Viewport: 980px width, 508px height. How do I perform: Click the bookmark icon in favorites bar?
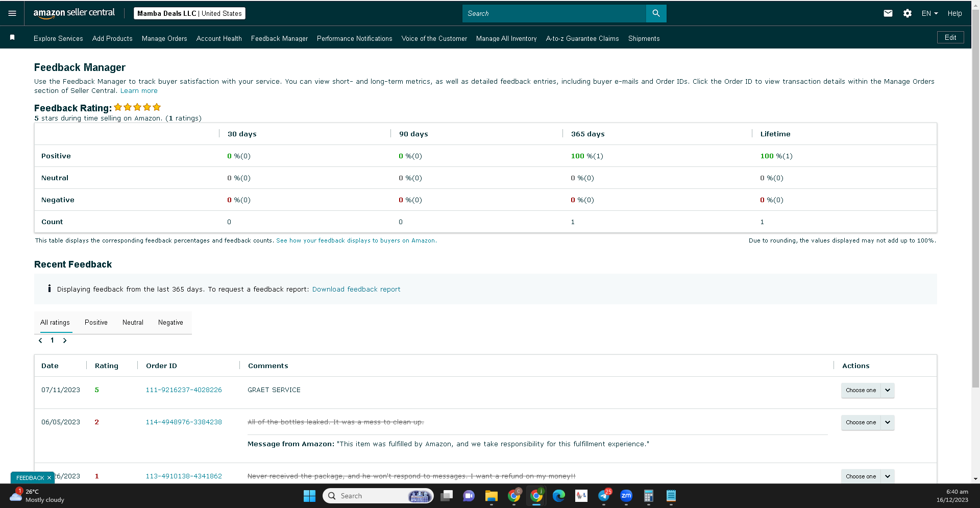12,37
